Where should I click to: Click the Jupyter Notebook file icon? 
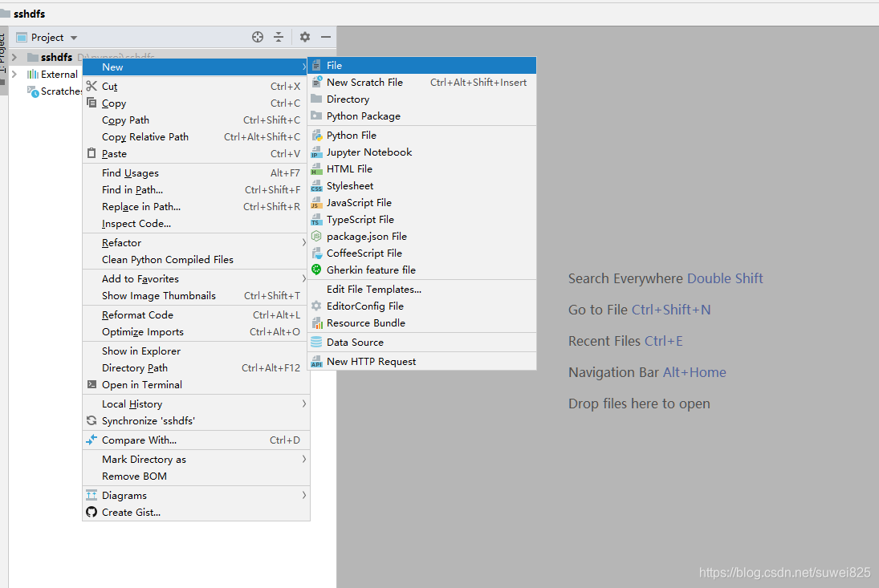[317, 152]
